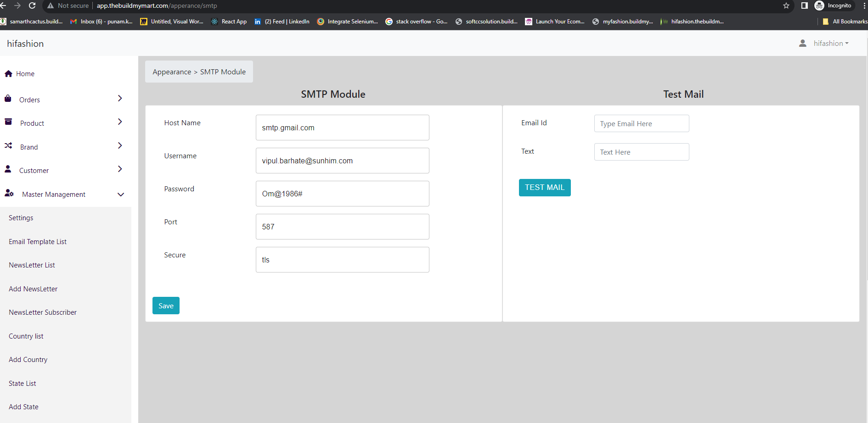This screenshot has height=423, width=868.
Task: Click the Text Here input field
Action: (642, 152)
